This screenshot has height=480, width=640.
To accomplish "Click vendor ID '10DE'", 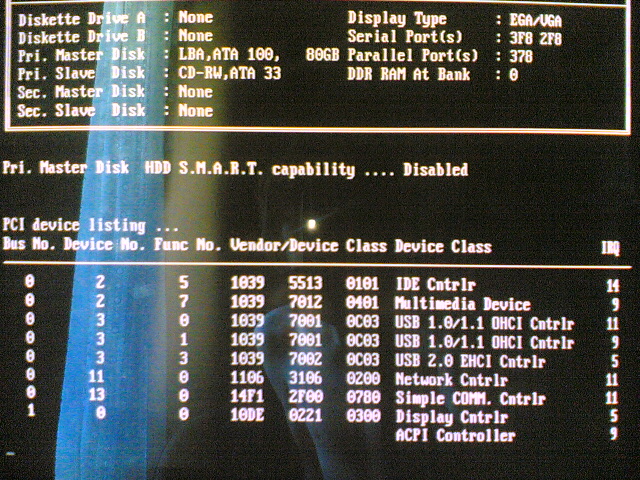I will coord(247,415).
